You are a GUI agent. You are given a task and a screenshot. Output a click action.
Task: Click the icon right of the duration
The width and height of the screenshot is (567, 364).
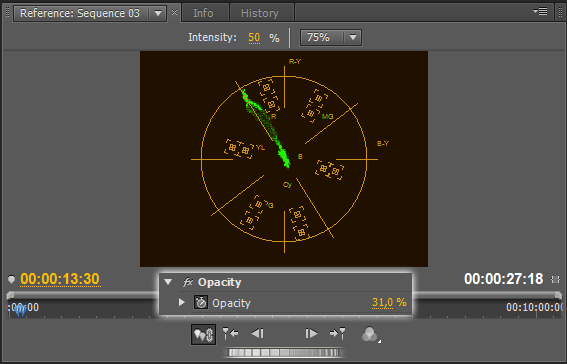click(555, 279)
